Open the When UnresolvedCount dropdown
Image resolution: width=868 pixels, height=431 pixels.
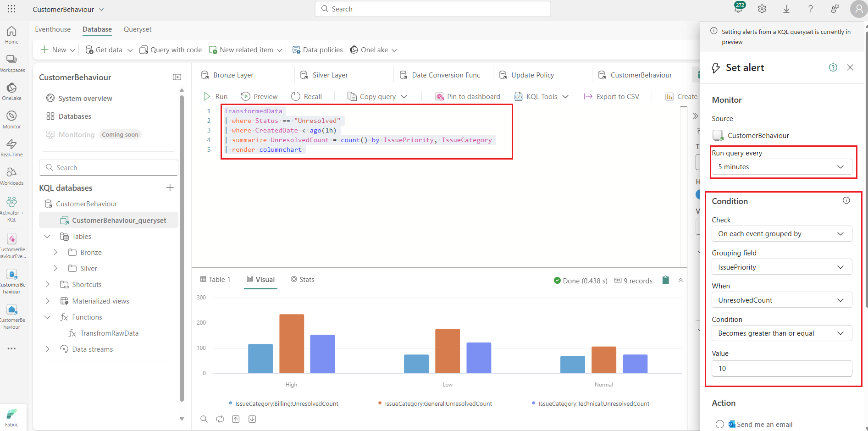(782, 300)
